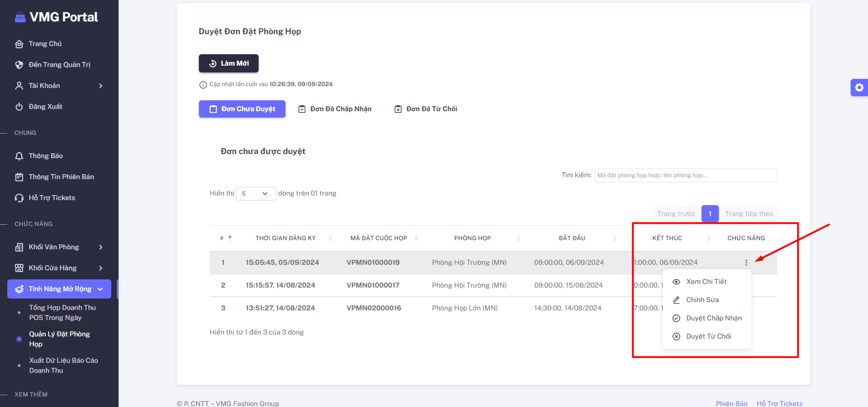
Task: Click Tính Năng Mở Rộng layers icon
Action: (x=19, y=289)
